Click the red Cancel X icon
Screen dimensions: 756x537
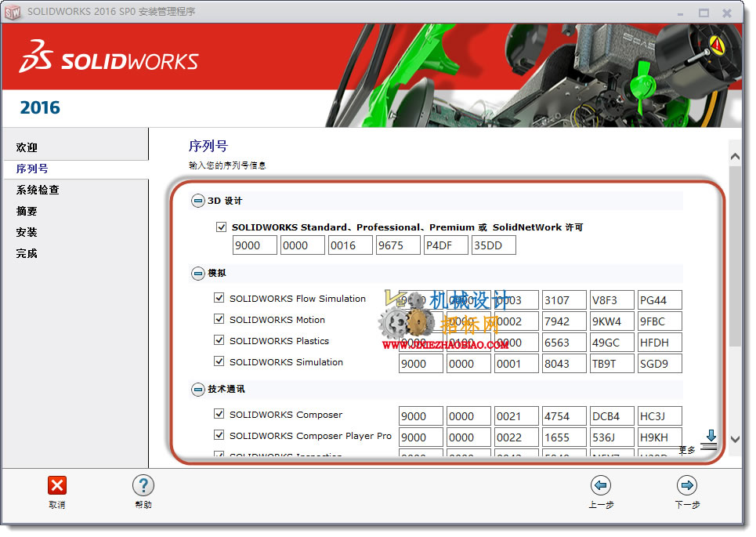pyautogui.click(x=57, y=485)
